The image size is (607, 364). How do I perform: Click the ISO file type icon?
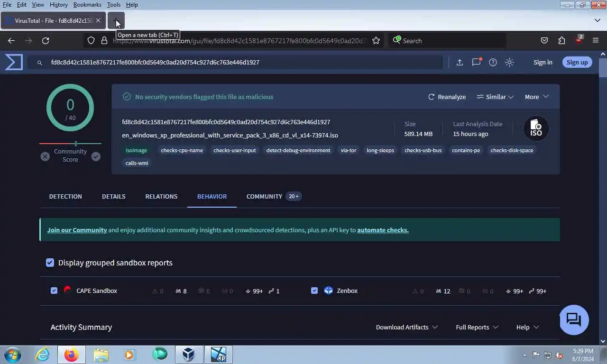tap(536, 128)
